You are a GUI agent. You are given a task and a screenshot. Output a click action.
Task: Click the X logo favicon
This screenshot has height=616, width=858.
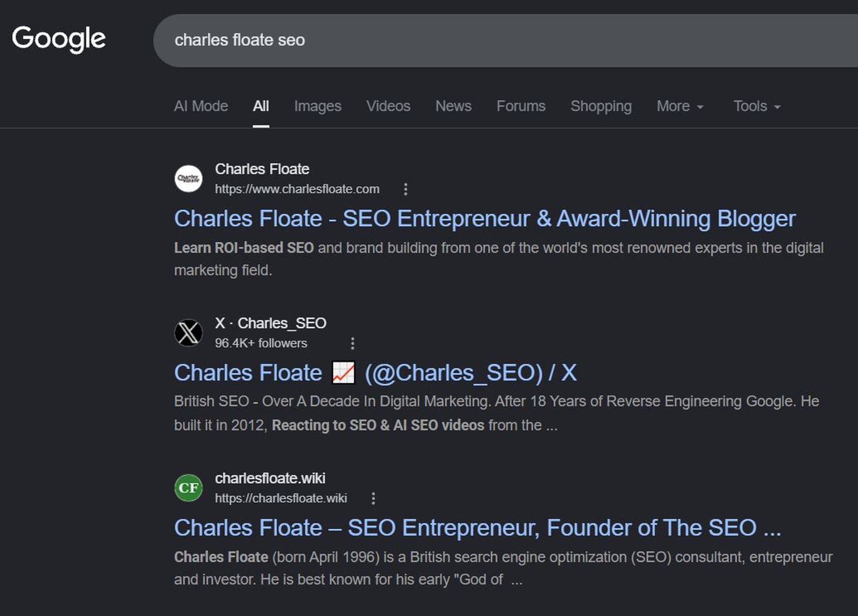point(189,333)
